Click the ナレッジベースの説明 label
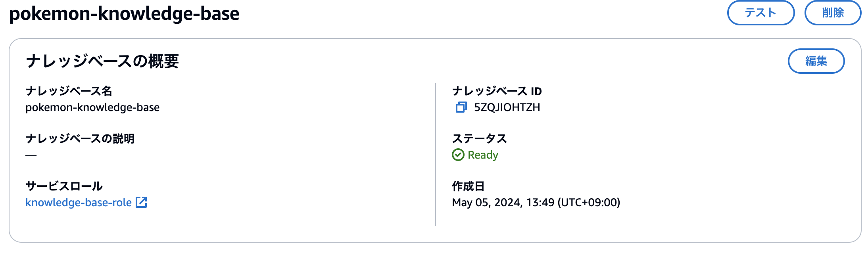 (x=80, y=139)
